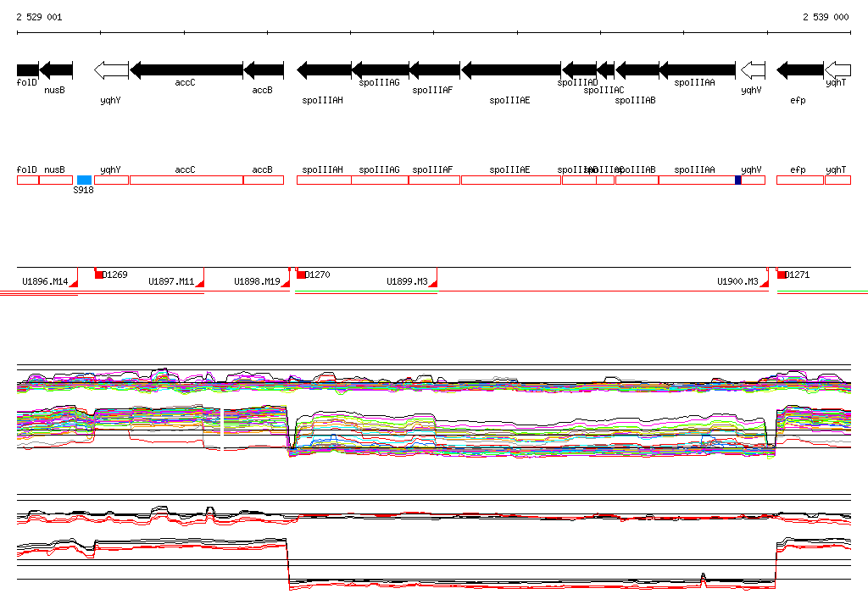Click the red outlined accC box
Image resolution: width=868 pixels, height=605 pixels.
[186, 180]
